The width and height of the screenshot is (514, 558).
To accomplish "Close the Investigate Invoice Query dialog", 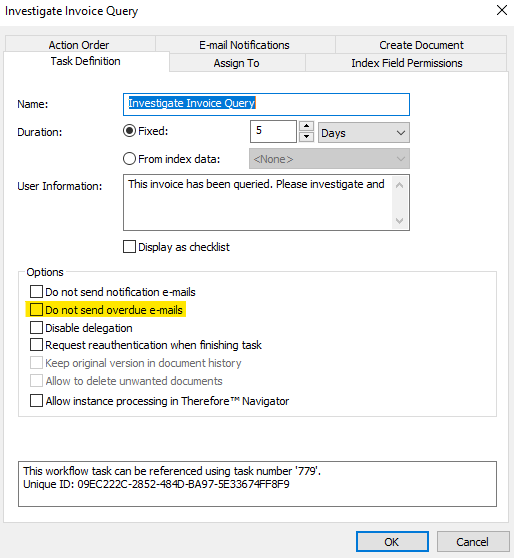I will click(502, 10).
